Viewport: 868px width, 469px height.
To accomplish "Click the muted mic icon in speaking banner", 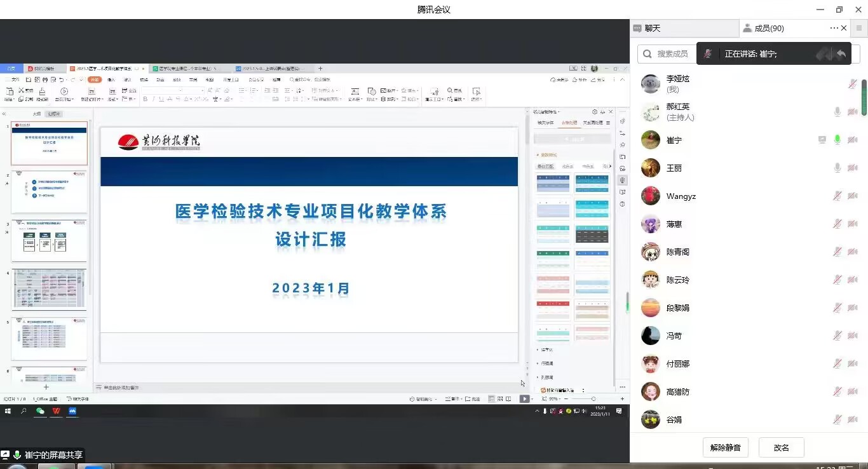I will 708,54.
